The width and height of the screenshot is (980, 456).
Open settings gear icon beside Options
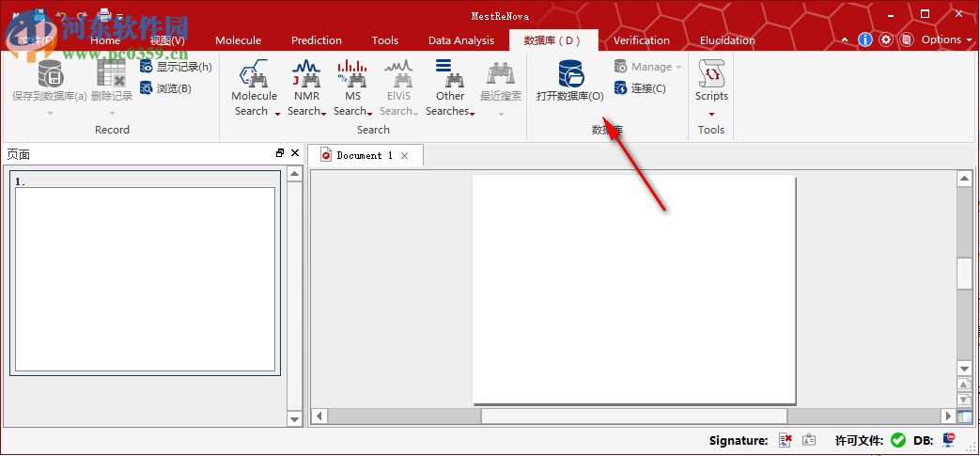coord(886,39)
